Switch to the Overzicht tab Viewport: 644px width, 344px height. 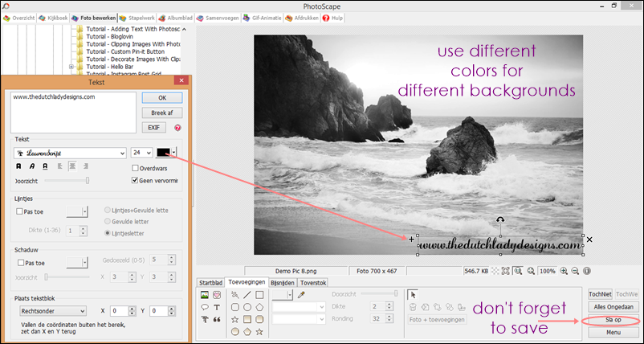[x=20, y=18]
